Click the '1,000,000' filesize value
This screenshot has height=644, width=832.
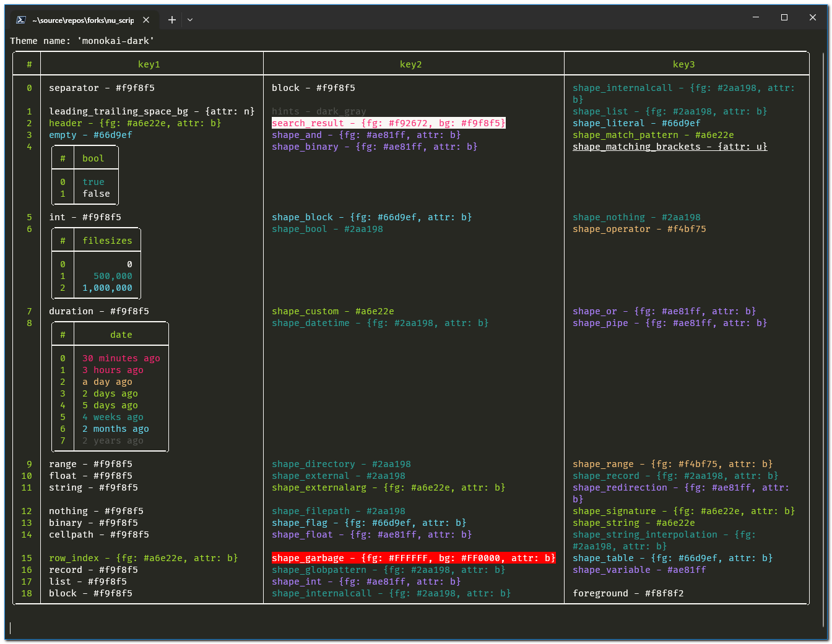point(108,288)
